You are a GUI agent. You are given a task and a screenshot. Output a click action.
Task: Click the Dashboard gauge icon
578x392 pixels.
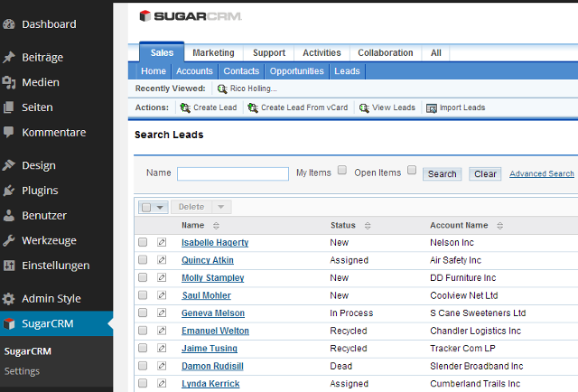[x=9, y=24]
